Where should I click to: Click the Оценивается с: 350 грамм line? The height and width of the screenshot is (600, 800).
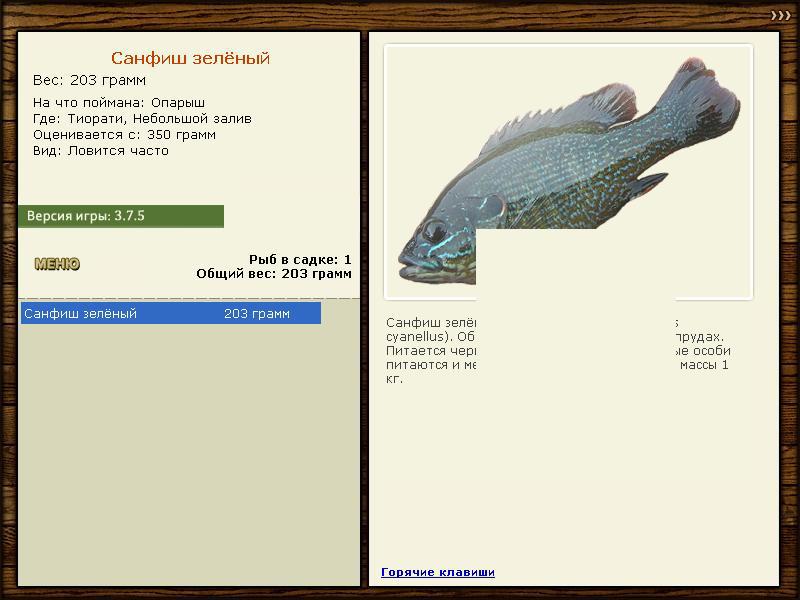pos(124,135)
